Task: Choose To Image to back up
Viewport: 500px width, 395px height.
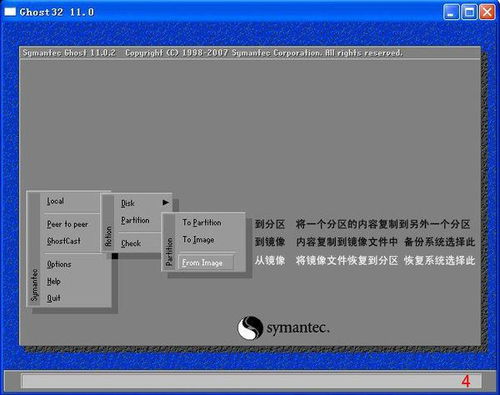Action: (198, 240)
